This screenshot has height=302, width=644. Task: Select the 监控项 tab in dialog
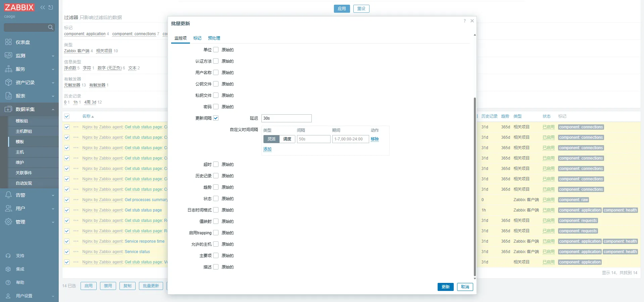[x=181, y=38]
